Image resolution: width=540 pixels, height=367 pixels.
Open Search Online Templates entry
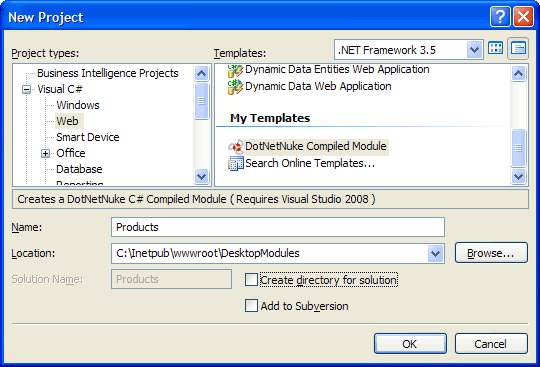[310, 163]
